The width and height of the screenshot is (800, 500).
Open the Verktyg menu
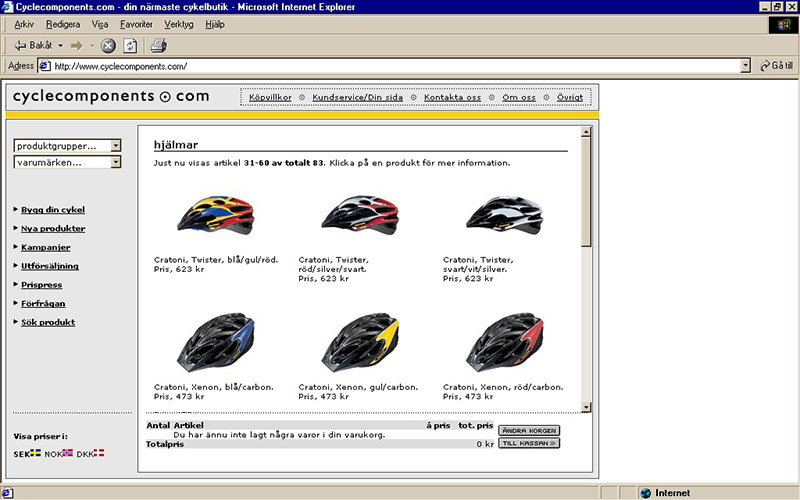tap(179, 24)
